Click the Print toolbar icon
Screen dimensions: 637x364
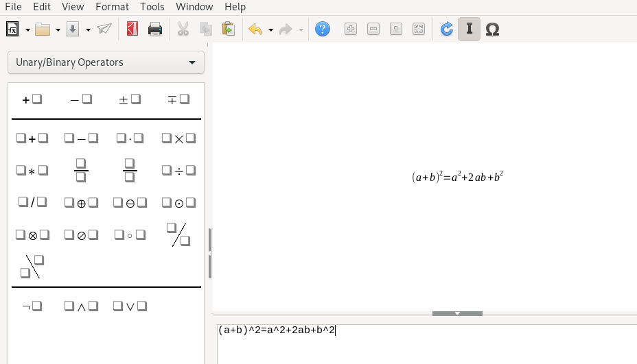(155, 29)
